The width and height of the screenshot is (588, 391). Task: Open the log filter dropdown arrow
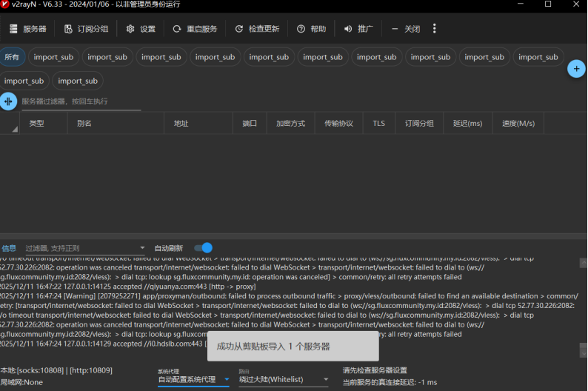pyautogui.click(x=142, y=248)
